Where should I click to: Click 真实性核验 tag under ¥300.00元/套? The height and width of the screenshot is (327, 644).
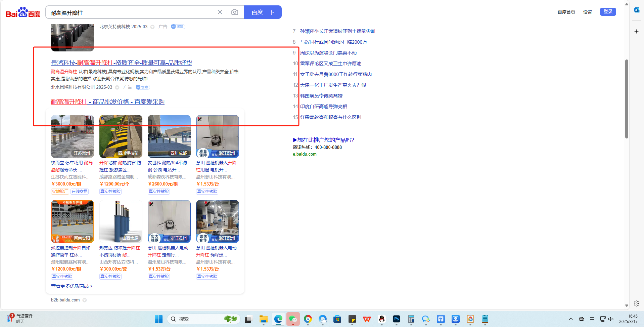click(110, 277)
